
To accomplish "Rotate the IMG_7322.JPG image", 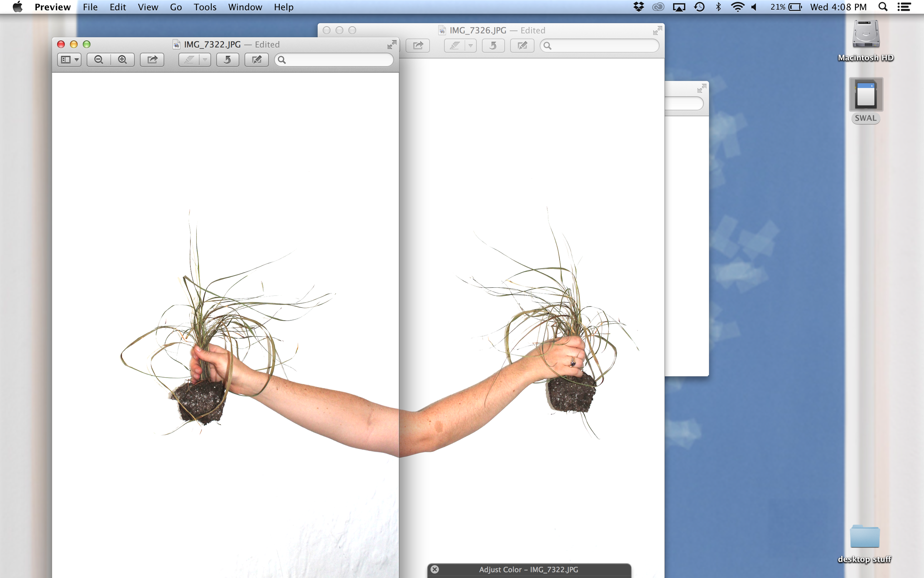I will point(227,60).
